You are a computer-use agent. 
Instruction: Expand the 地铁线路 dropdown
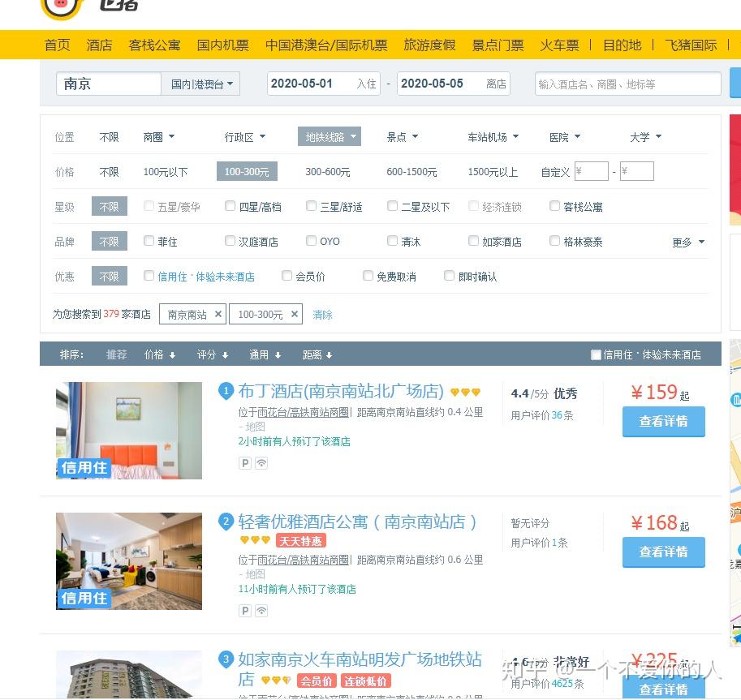point(330,137)
